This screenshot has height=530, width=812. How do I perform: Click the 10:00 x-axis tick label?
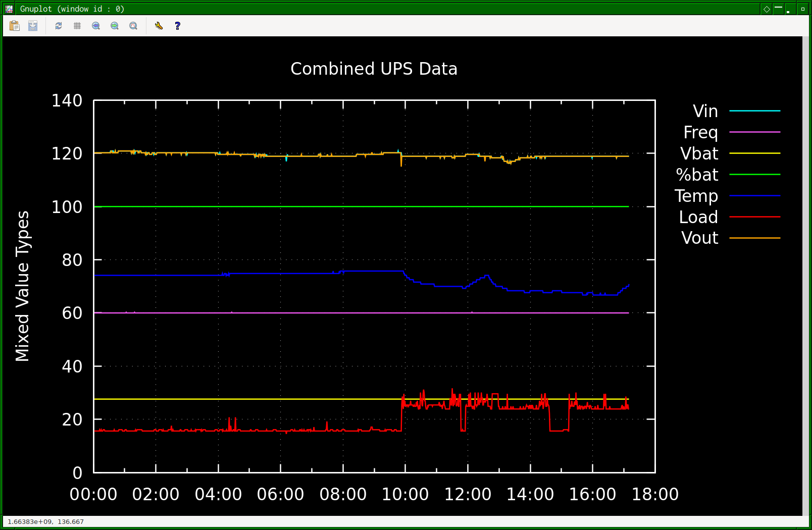(405, 494)
